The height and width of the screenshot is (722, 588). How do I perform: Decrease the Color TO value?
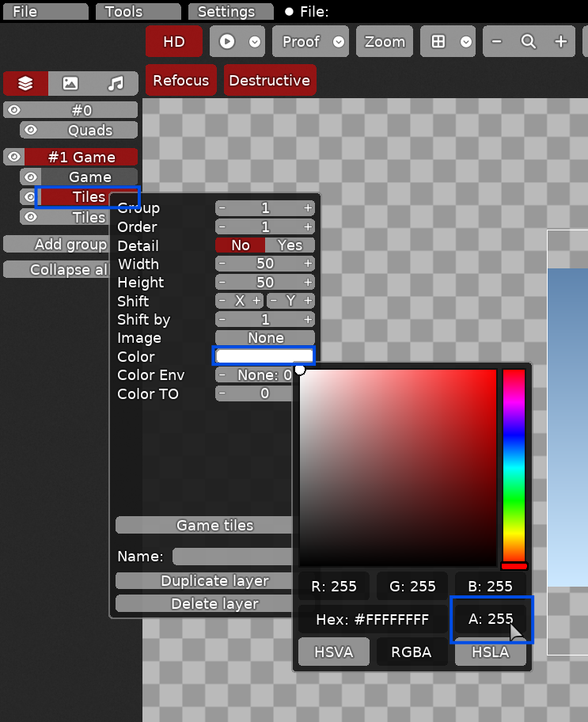coord(222,393)
